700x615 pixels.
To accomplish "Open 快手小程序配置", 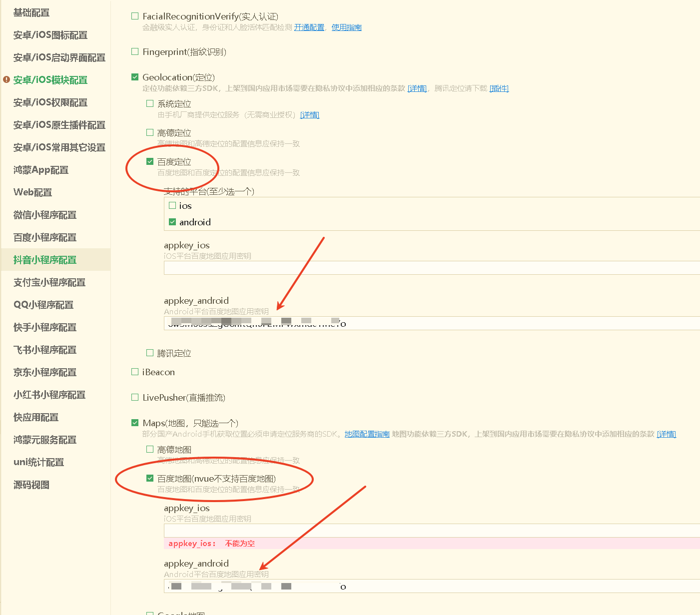I will click(45, 327).
